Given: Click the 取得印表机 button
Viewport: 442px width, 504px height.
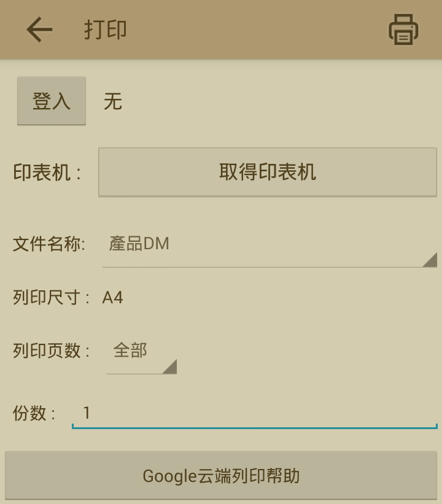Looking at the screenshot, I should coord(268,172).
